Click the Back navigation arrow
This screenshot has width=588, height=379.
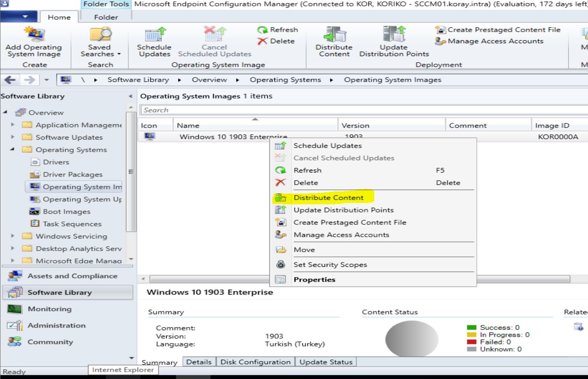click(10, 80)
